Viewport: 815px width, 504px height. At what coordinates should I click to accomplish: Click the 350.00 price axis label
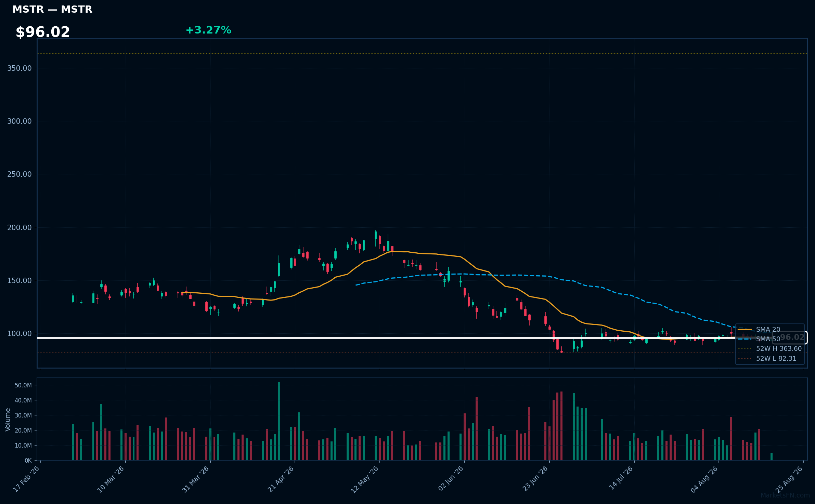pos(20,68)
